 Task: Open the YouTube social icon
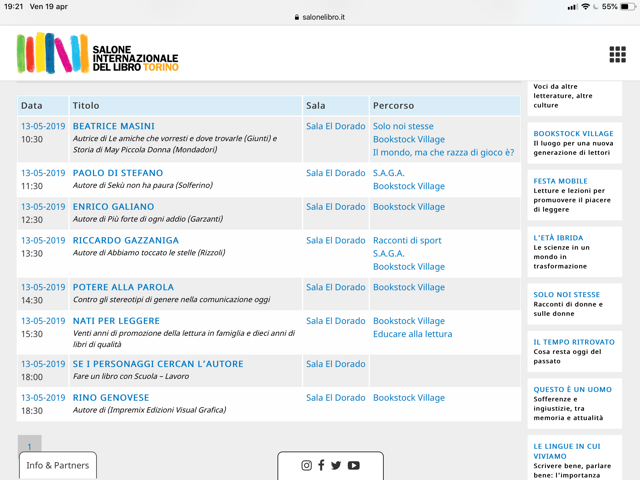click(x=353, y=465)
